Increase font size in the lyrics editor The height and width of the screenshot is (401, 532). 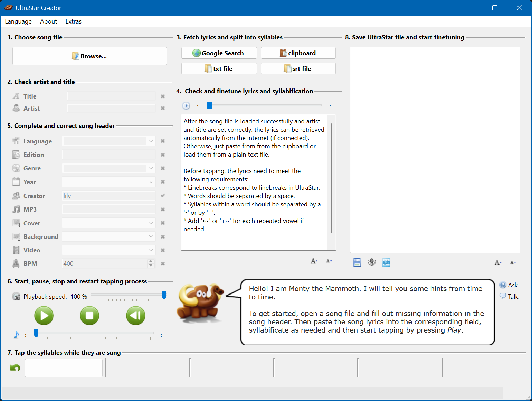coord(314,261)
